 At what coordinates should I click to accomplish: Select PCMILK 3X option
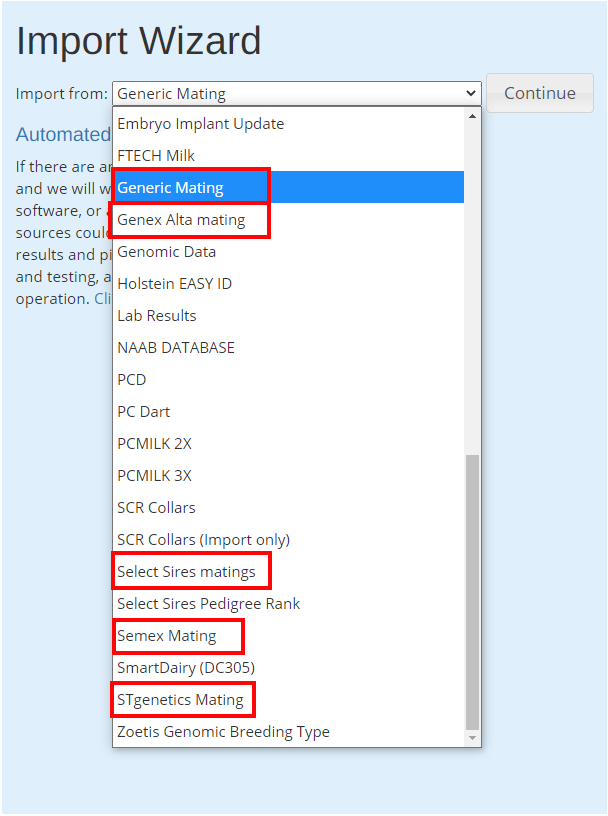(288, 476)
